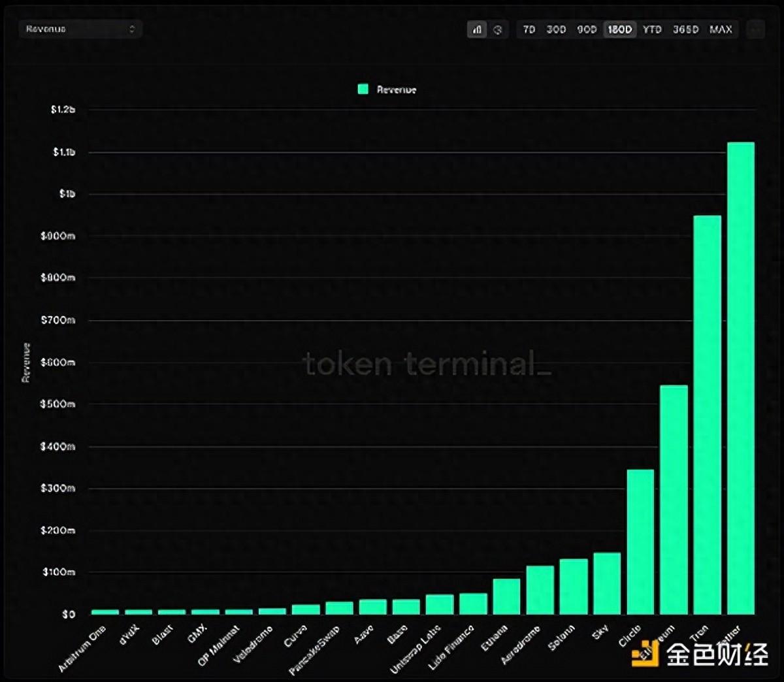Click the $200m y-axis value

58,530
